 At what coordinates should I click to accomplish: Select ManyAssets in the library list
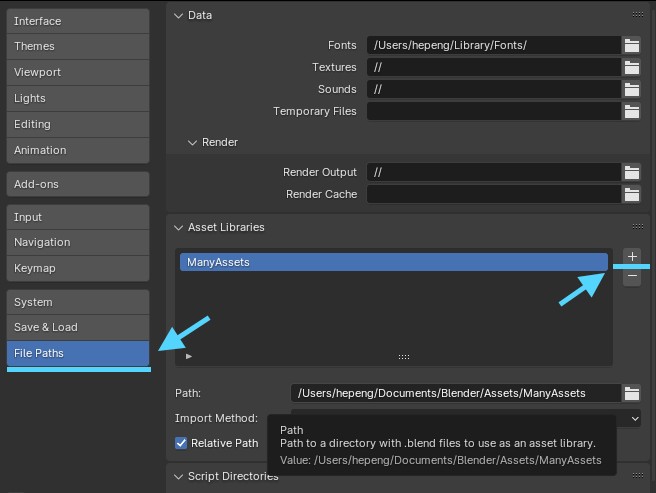pyautogui.click(x=393, y=262)
